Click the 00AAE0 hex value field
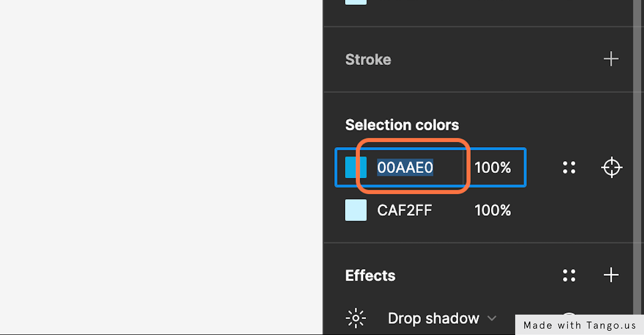The width and height of the screenshot is (644, 335). pyautogui.click(x=410, y=167)
